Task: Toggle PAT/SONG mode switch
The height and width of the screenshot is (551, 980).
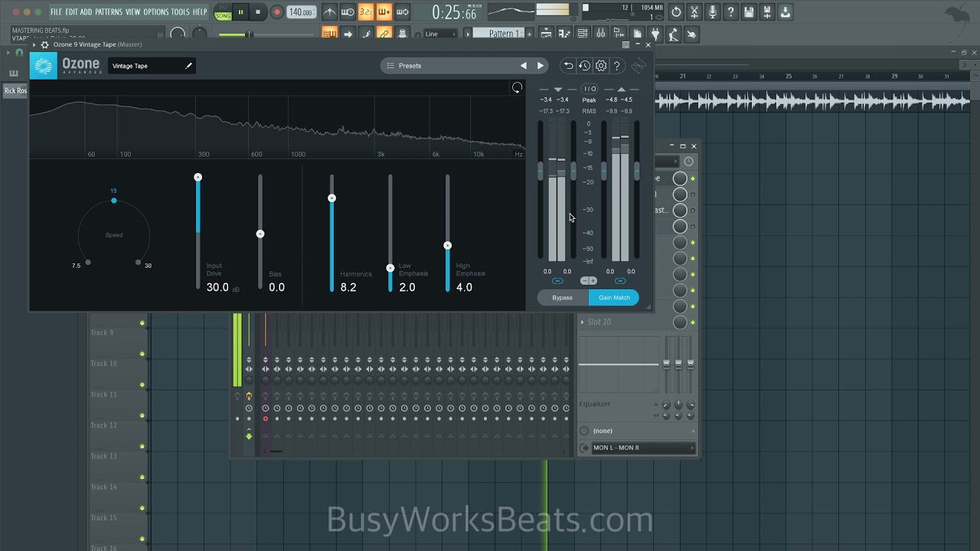Action: (223, 12)
